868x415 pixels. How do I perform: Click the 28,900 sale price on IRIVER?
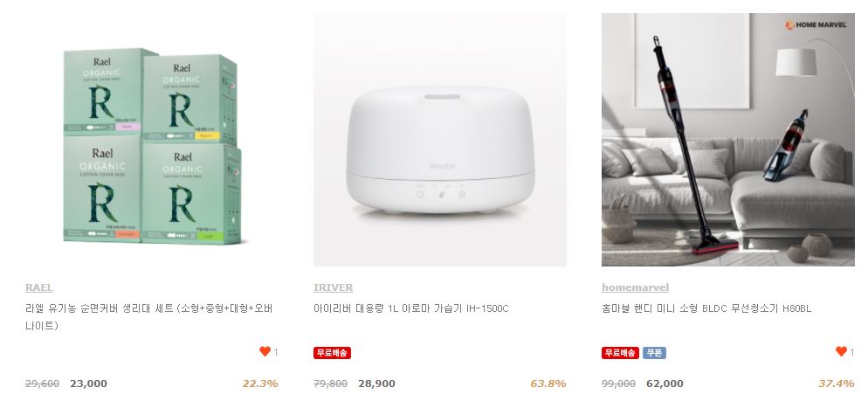pos(376,384)
